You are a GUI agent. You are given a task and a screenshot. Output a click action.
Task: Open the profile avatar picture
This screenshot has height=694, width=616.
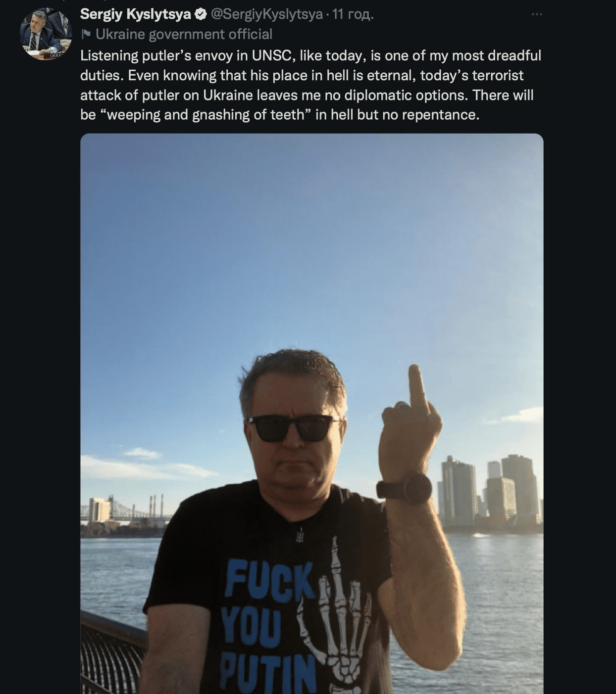click(x=46, y=34)
